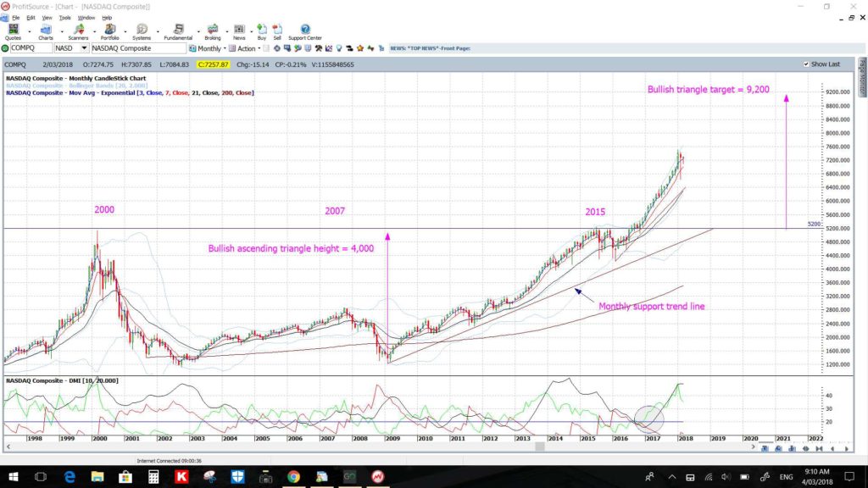The width and height of the screenshot is (868, 488).
Task: Expand the dropdown arrow beside Systems
Action: point(157,31)
